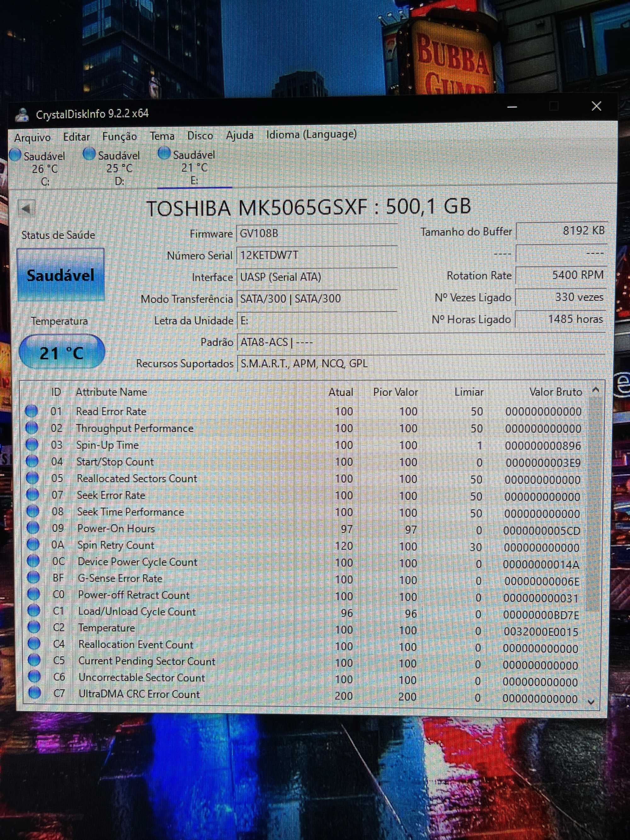
Task: Click the blue status icon for Power-On Hours
Action: (33, 528)
